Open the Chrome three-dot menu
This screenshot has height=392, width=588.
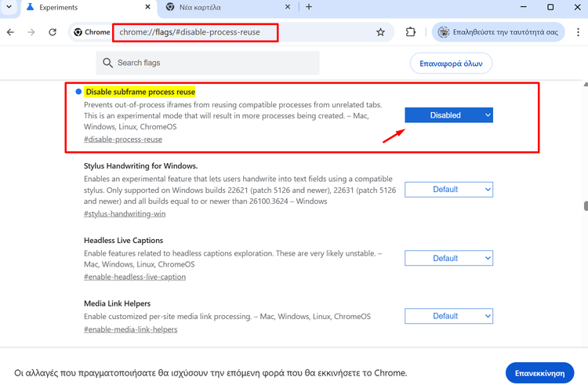click(576, 32)
